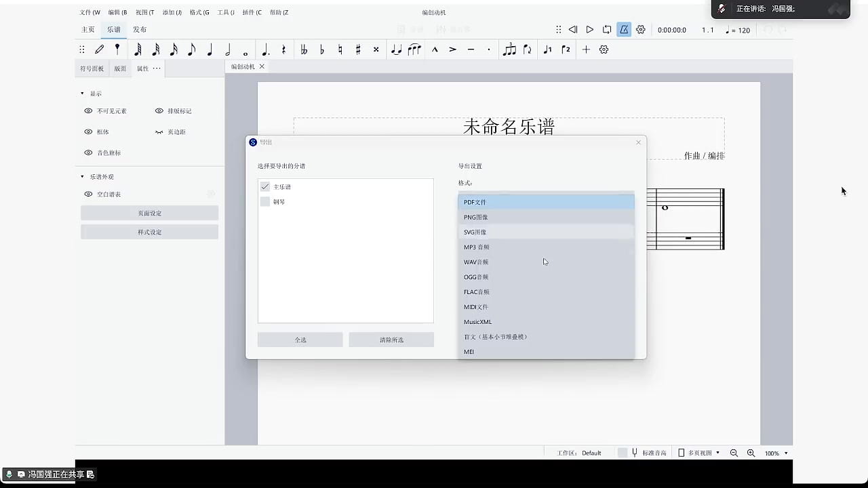Toggle visibility of 音色旗标
Image resolution: width=868 pixels, height=488 pixels.
tap(88, 152)
